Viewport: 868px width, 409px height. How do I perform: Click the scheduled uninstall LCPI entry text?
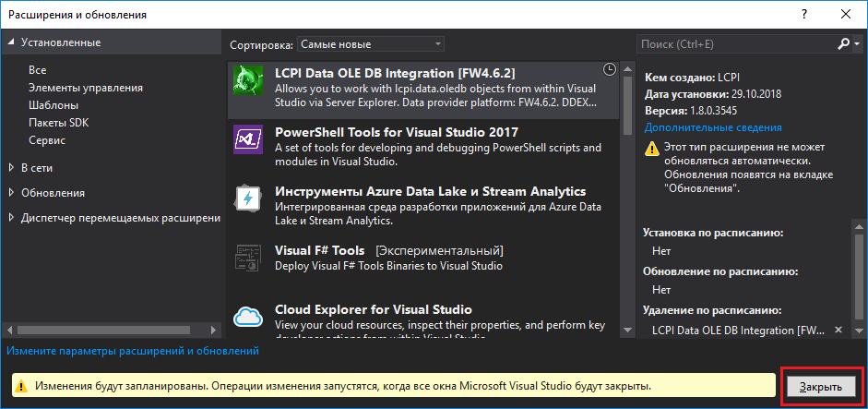[739, 331]
